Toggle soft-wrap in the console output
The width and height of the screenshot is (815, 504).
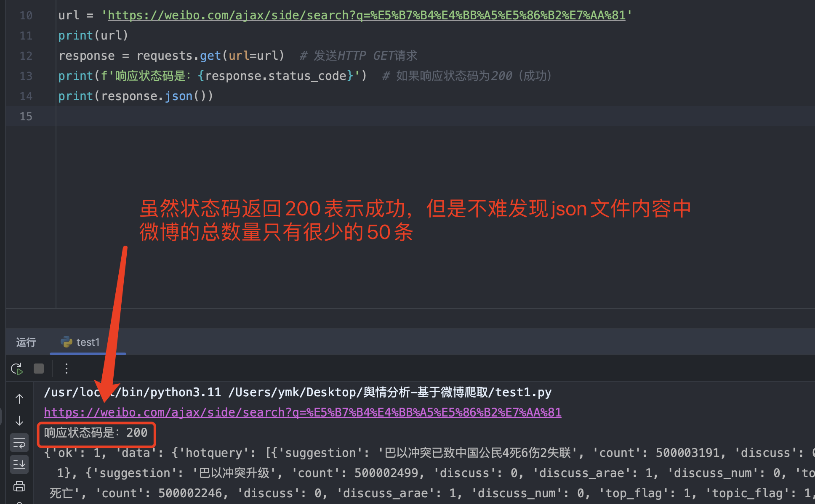(x=19, y=443)
